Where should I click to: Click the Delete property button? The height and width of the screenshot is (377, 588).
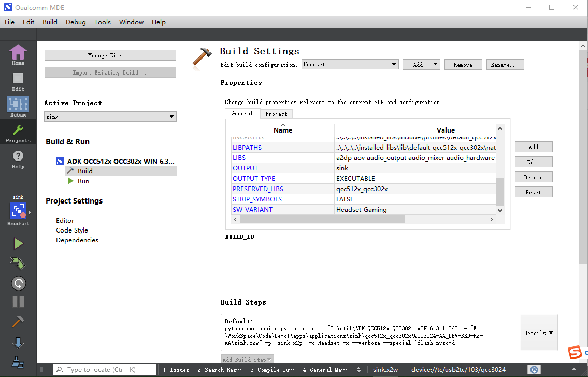point(534,177)
